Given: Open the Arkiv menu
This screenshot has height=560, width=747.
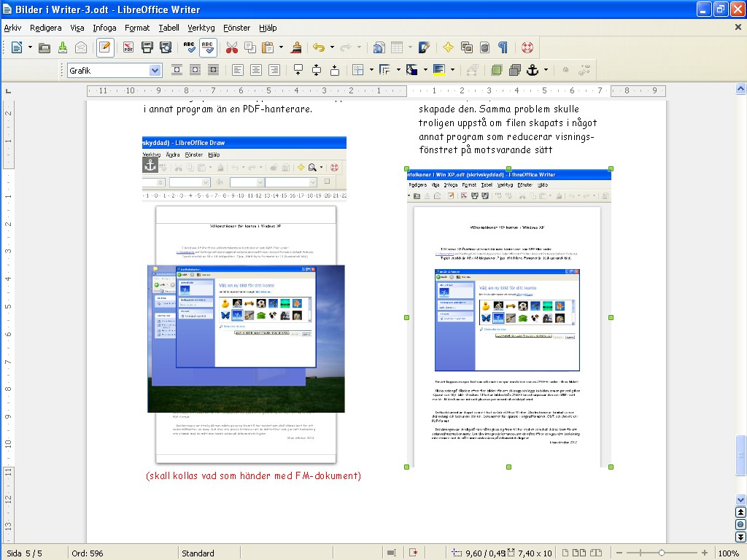Looking at the screenshot, I should [x=13, y=28].
